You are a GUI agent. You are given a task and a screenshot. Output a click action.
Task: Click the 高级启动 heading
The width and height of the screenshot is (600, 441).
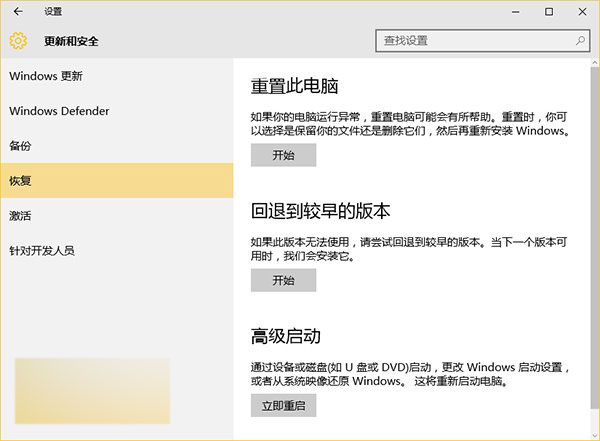pos(285,335)
